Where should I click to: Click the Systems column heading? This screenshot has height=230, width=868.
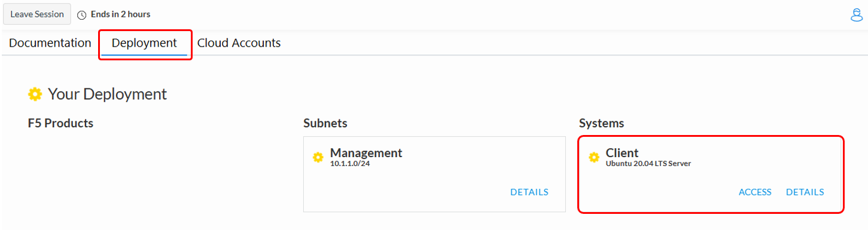[x=601, y=123]
